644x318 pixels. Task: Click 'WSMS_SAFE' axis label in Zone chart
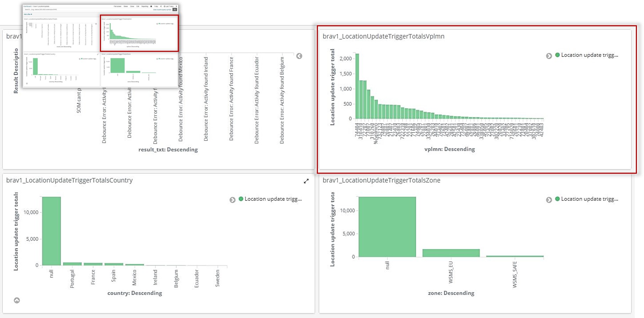click(515, 274)
